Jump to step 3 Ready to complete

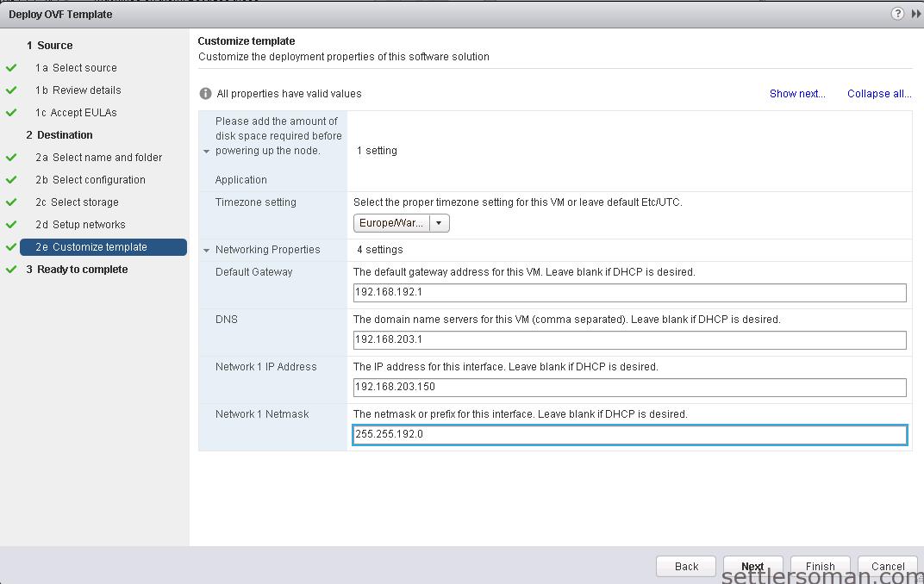click(82, 270)
